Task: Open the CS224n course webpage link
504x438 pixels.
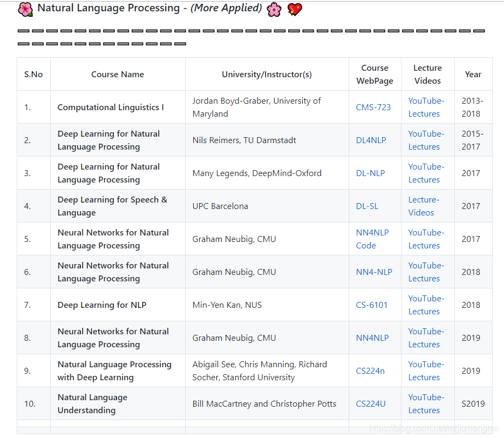Action: coord(370,371)
